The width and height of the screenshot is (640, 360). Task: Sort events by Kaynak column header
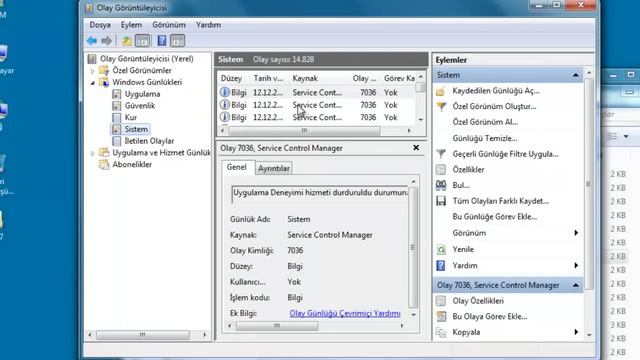click(319, 78)
